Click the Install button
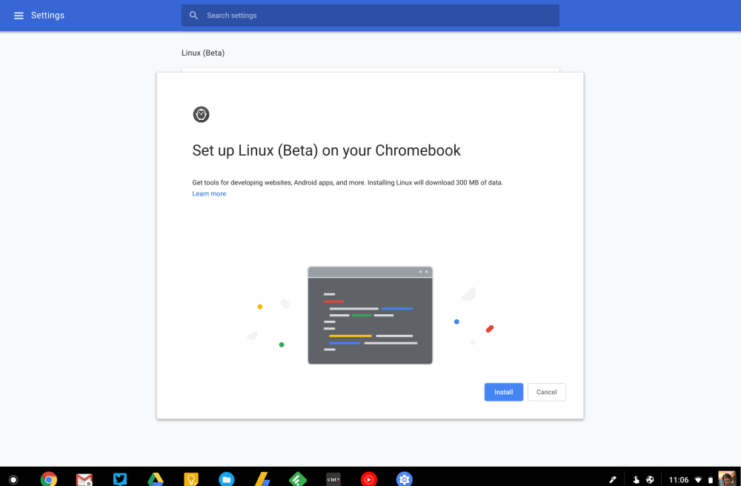 (x=503, y=392)
